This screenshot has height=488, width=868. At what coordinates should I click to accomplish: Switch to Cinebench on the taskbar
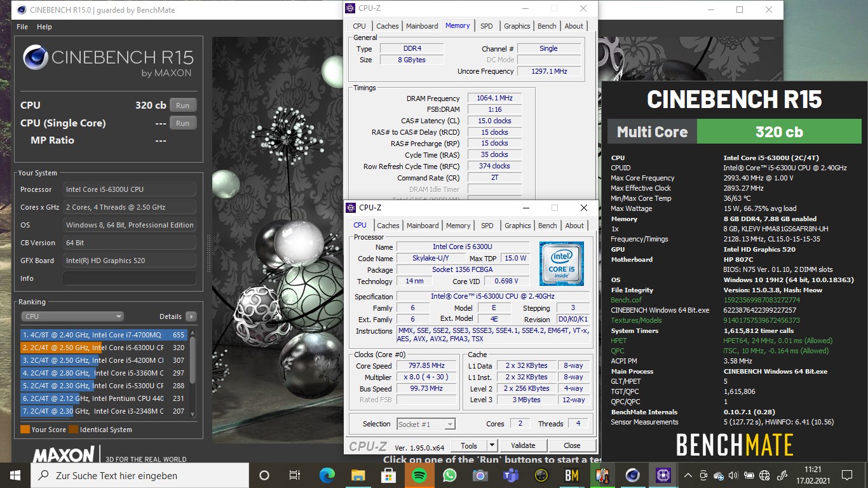632,475
